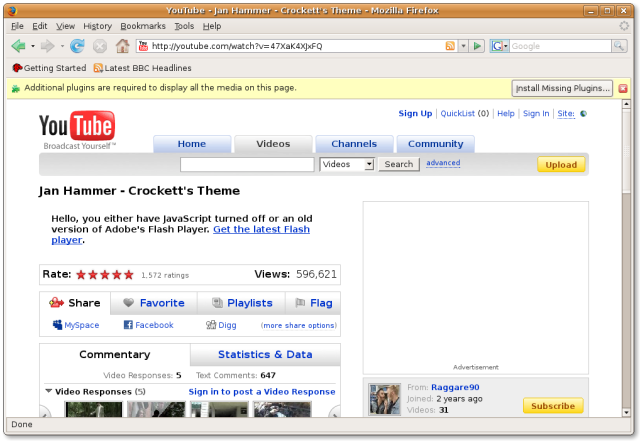Rate video with the fifth star
The height and width of the screenshot is (441, 640).
pyautogui.click(x=129, y=275)
